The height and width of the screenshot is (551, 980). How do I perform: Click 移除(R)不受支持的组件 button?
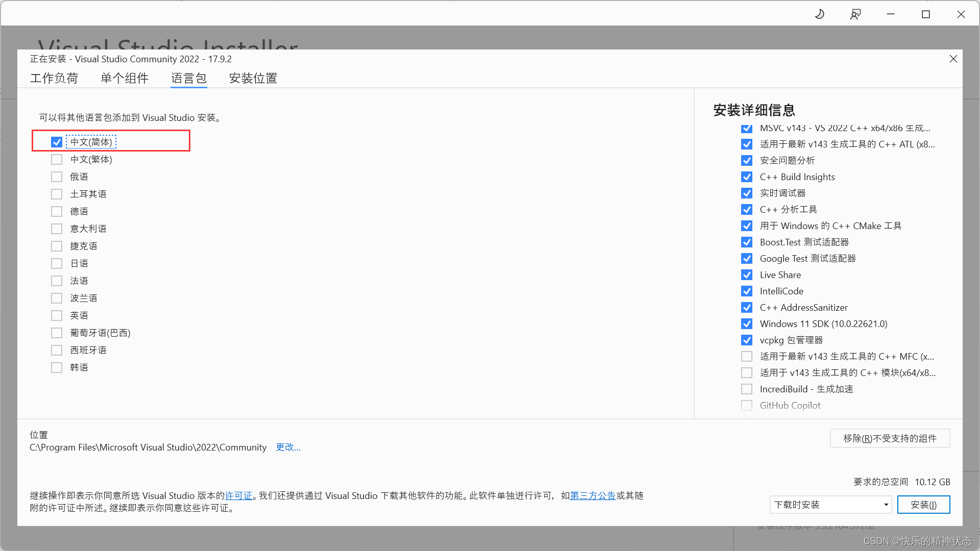coord(890,438)
